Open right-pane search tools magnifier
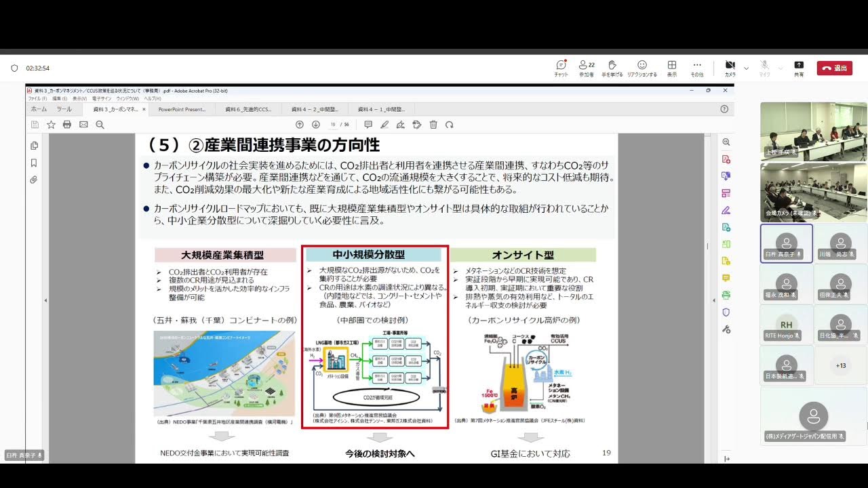The image size is (868, 488). [x=726, y=142]
